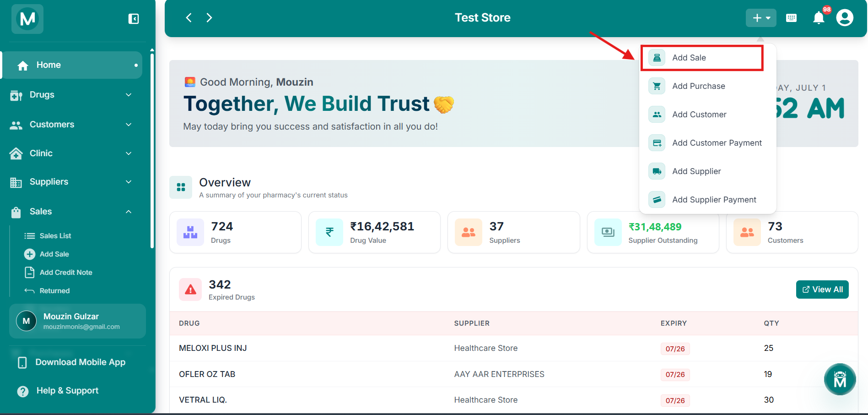
Task: Open the 37 Suppliers card
Action: pyautogui.click(x=514, y=232)
